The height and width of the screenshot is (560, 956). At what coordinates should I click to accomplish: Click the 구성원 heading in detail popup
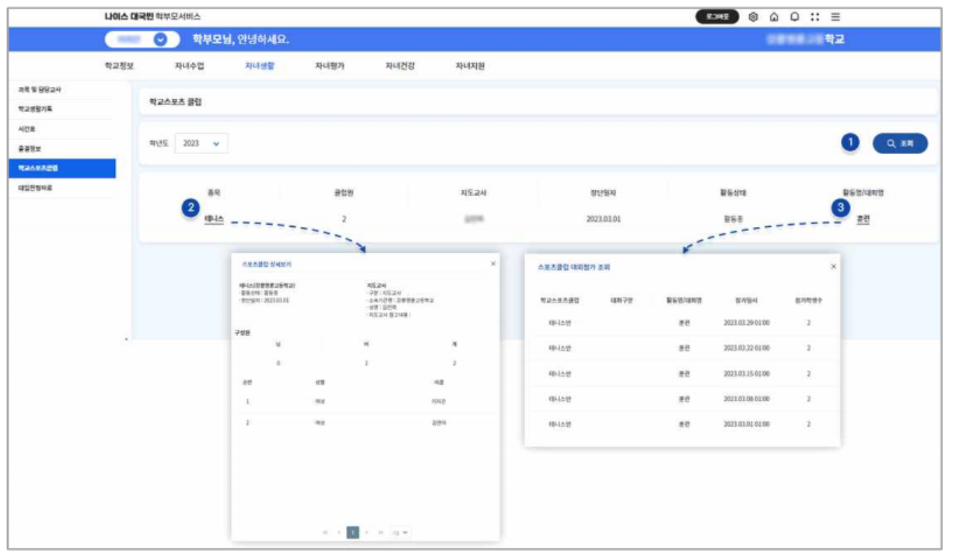[x=243, y=331]
